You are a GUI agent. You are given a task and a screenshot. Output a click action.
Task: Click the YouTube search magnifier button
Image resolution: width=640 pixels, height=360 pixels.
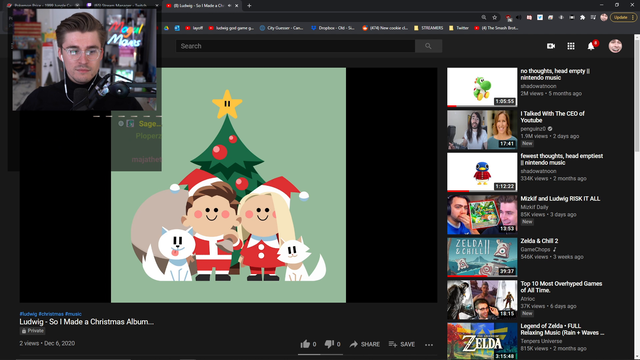click(428, 46)
